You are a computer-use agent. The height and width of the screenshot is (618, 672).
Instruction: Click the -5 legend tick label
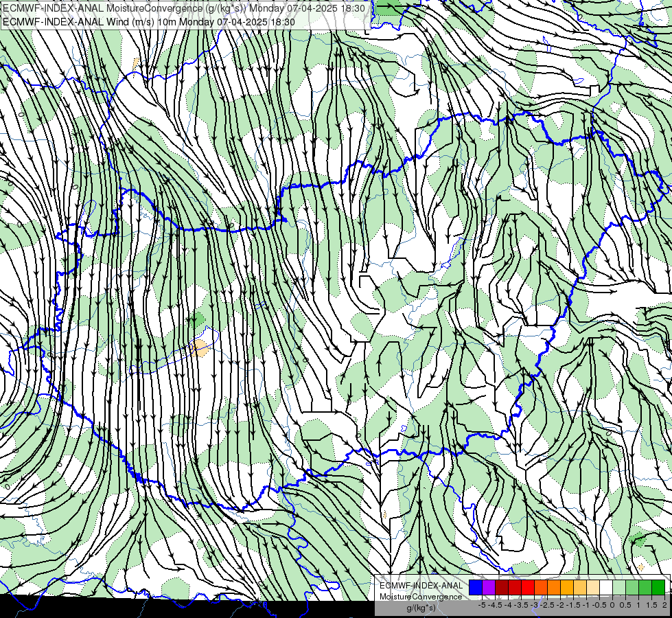(x=482, y=605)
